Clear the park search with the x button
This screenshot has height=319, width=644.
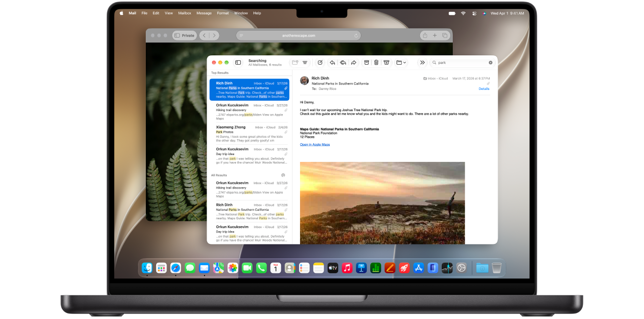coord(491,63)
